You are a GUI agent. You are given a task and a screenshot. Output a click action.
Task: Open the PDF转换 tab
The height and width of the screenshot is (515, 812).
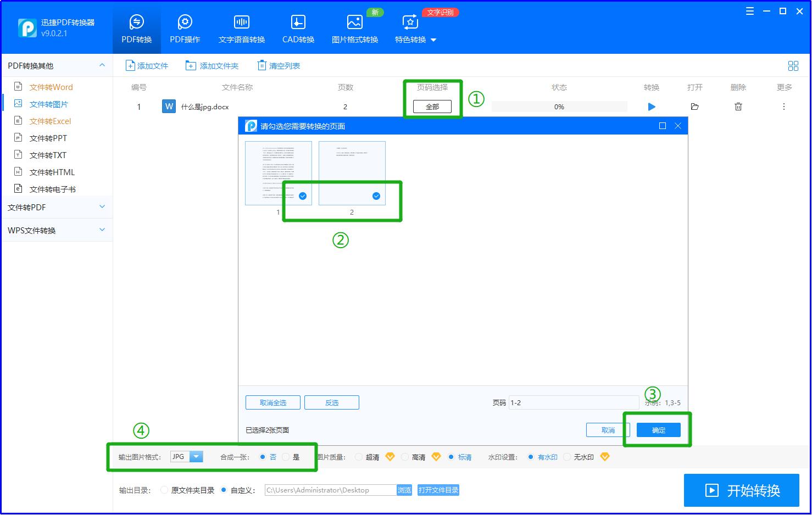[x=137, y=30]
